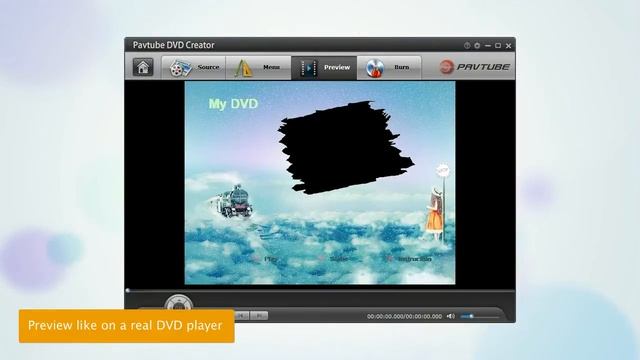This screenshot has width=640, height=360.
Task: Click the playback progress bar handle
Action: (128, 291)
